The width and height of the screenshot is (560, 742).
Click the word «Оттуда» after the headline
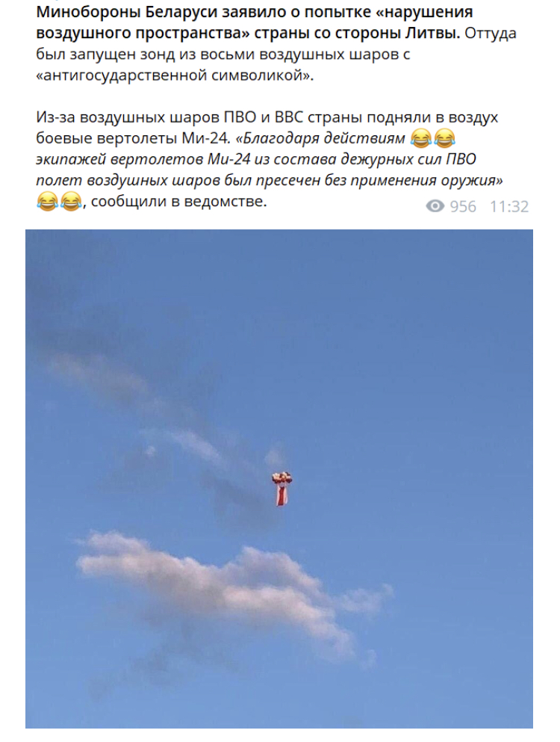[491, 34]
